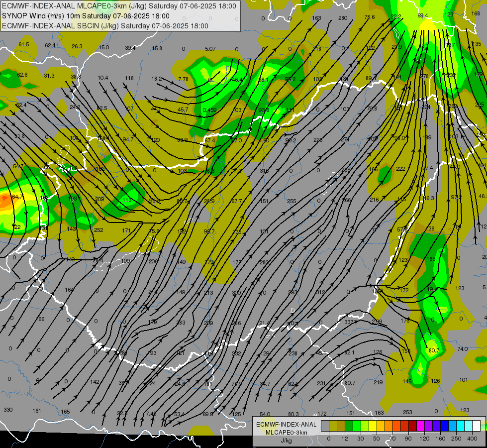Image resolution: width=487 pixels, height=448 pixels.
Task: Click the map value 312
Action: [320, 292]
